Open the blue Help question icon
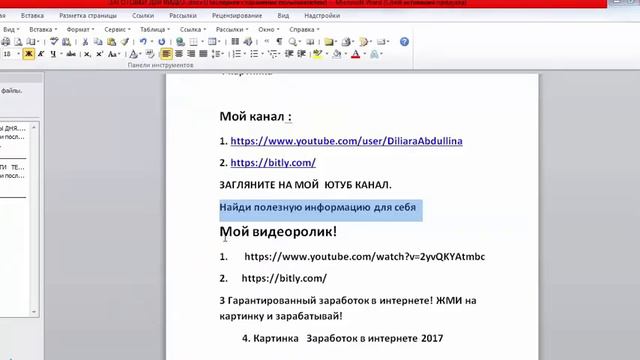The image size is (640, 360). point(404,42)
